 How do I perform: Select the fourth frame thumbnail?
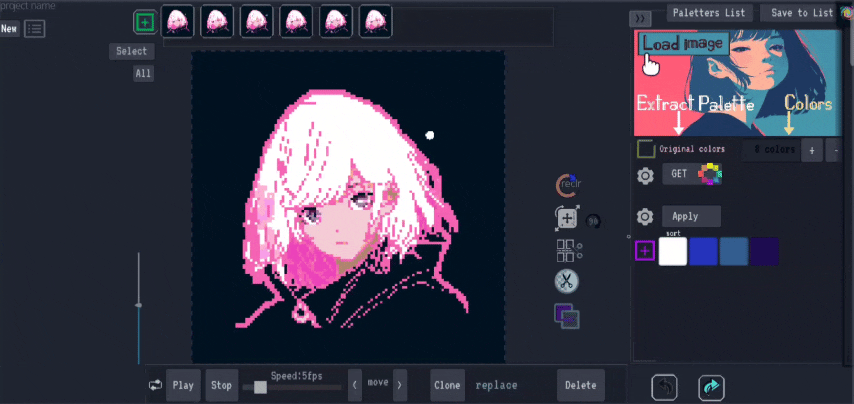[x=296, y=21]
